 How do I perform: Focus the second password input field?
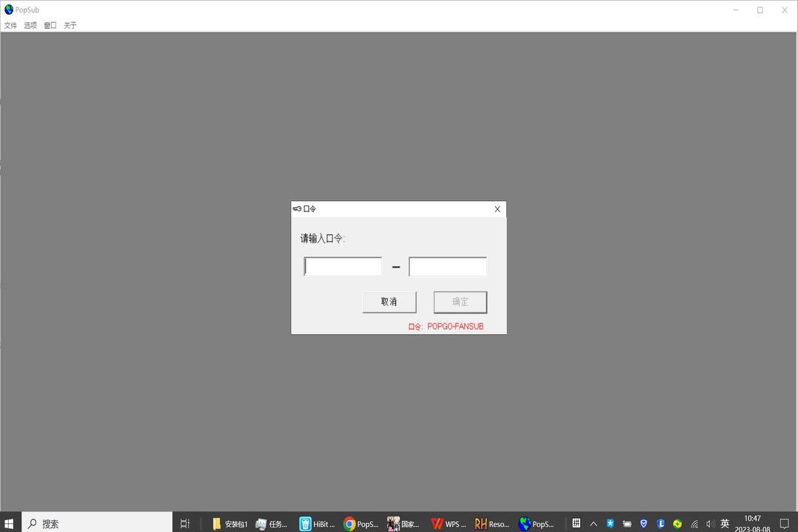point(448,267)
